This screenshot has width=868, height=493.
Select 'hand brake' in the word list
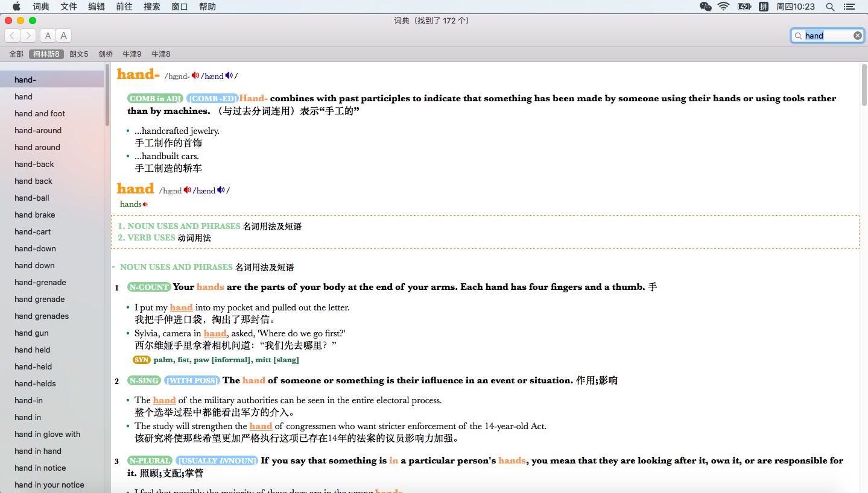point(35,215)
